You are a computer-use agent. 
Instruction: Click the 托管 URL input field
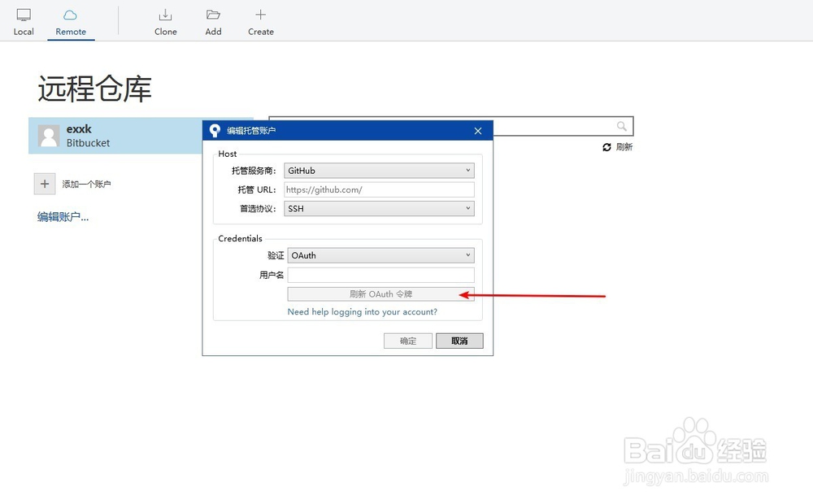pos(379,189)
